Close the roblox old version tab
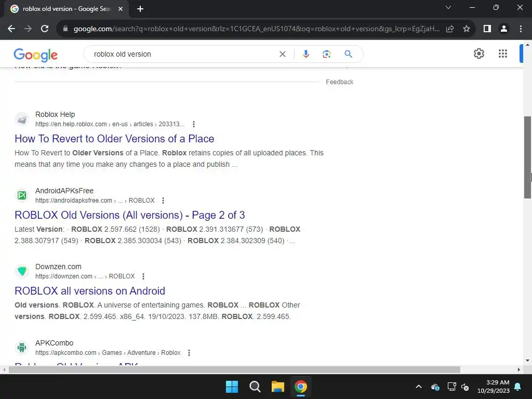Viewport: 532px width, 399px height. tap(121, 9)
